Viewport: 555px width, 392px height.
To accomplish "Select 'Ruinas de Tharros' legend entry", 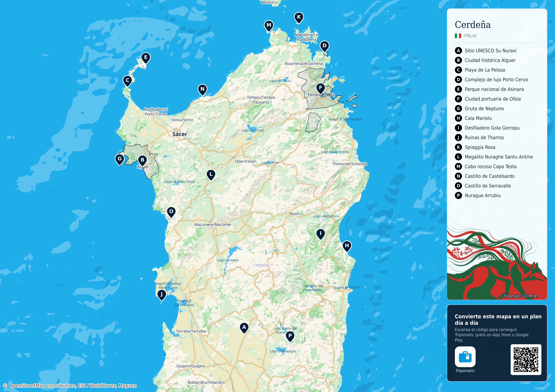I will tap(484, 138).
